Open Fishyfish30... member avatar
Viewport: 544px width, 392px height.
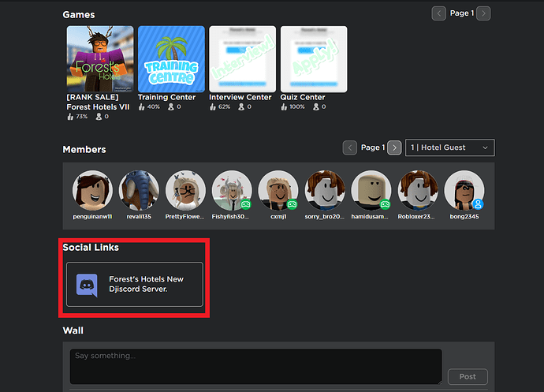click(x=232, y=190)
